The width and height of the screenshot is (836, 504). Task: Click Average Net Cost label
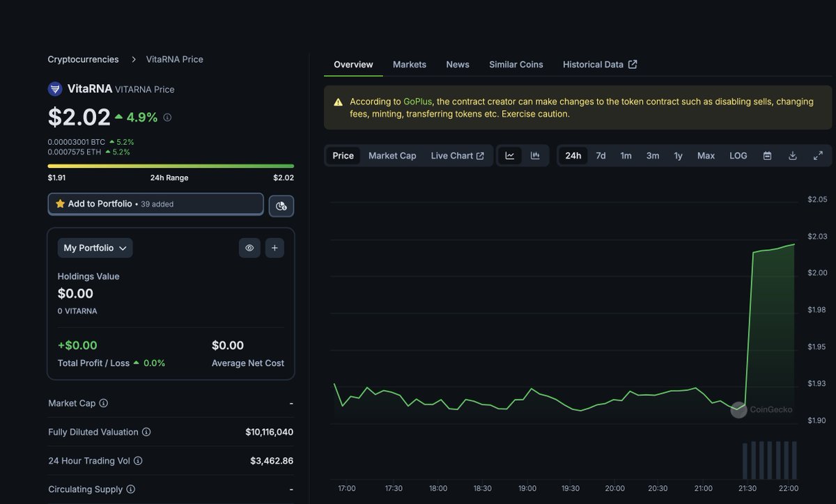(248, 363)
